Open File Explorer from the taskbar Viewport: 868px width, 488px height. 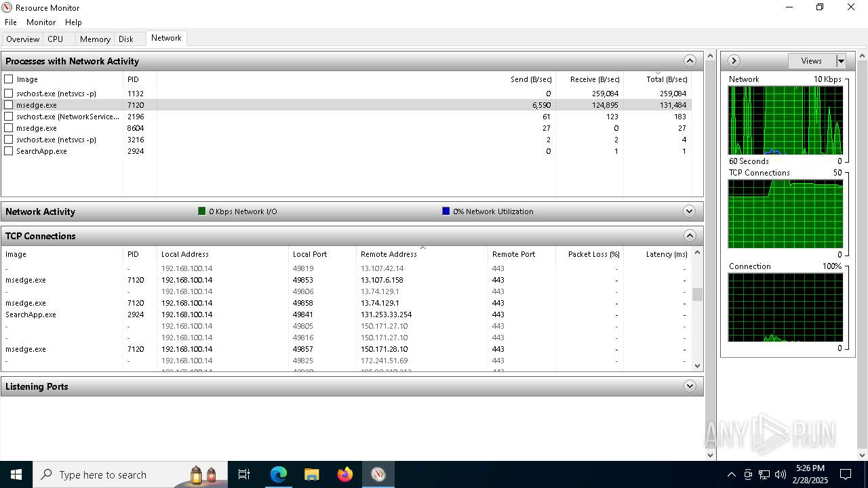click(x=311, y=474)
